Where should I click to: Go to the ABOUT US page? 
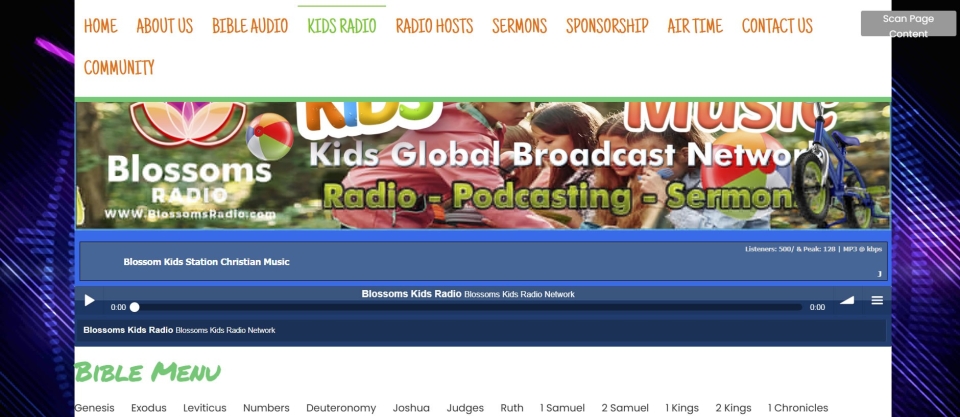tap(164, 27)
